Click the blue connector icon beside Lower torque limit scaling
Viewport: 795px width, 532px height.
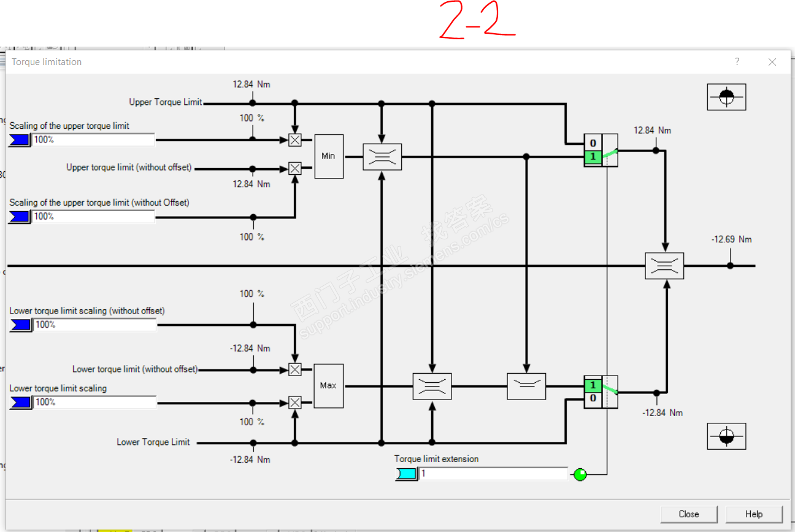[x=20, y=403]
